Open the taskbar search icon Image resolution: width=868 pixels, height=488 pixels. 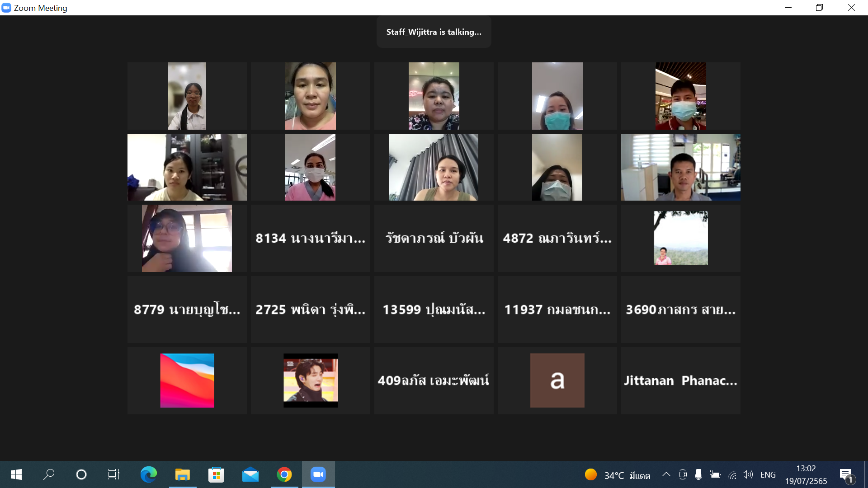(49, 474)
